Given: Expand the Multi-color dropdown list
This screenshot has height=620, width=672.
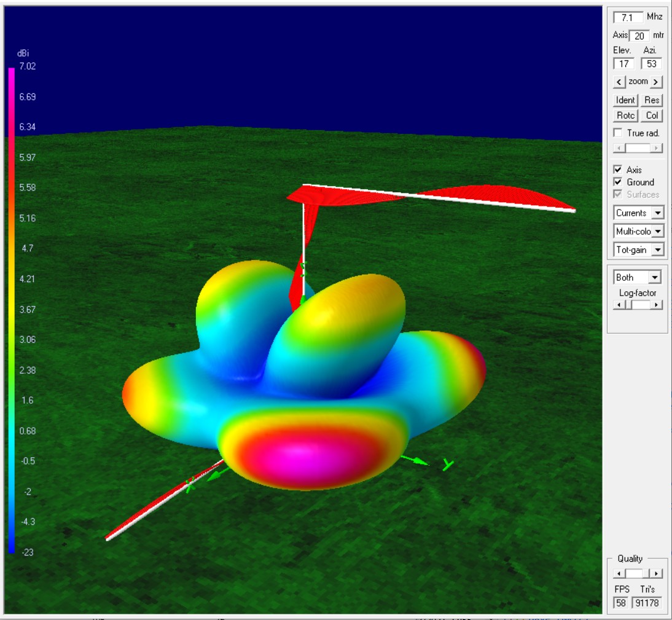Looking at the screenshot, I should pyautogui.click(x=657, y=232).
